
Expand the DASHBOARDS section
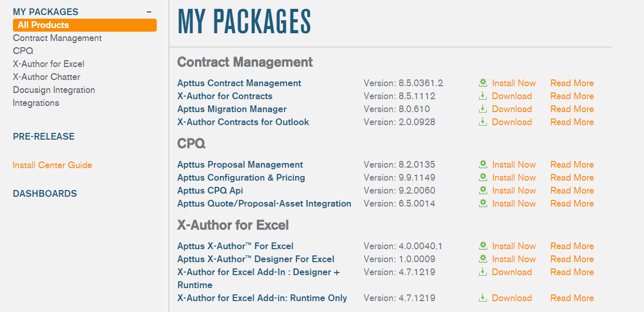(44, 193)
